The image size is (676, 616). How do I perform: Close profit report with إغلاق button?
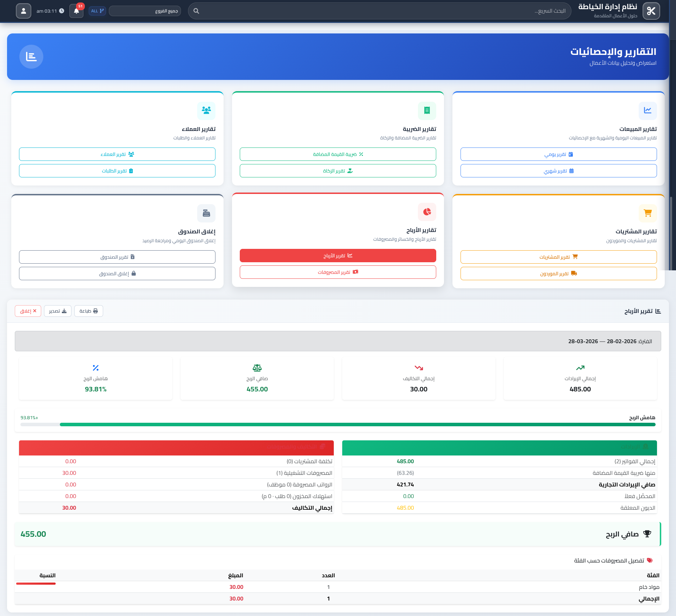click(28, 311)
